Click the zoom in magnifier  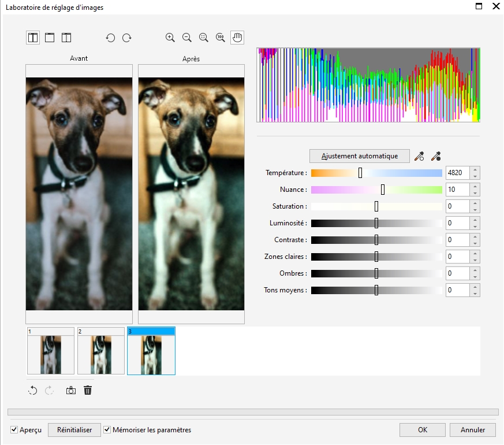[x=170, y=38]
